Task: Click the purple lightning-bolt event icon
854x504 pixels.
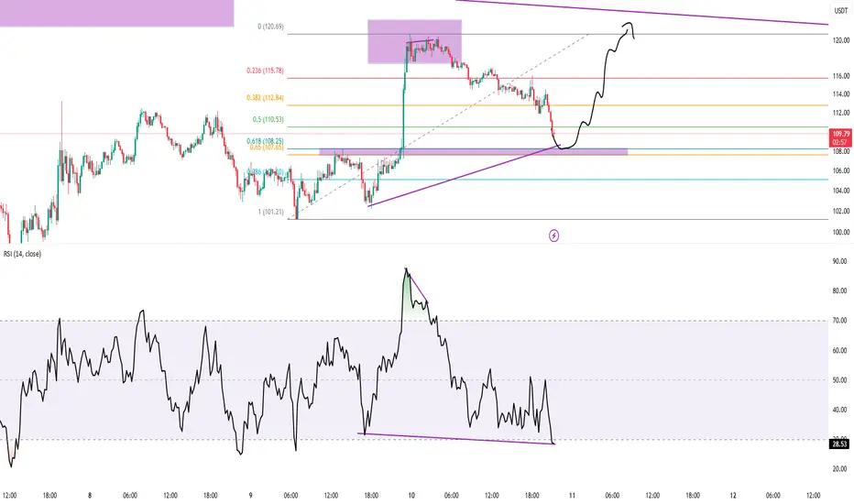Action: (x=553, y=236)
